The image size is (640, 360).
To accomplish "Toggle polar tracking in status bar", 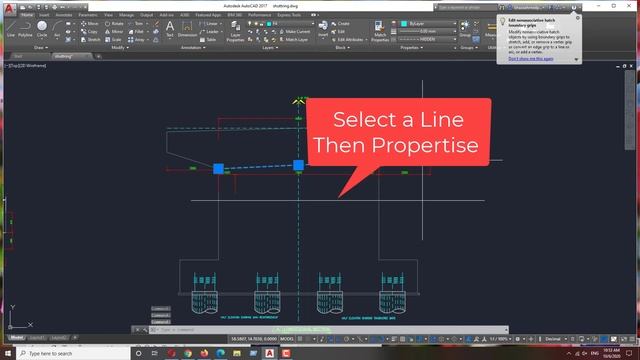I will pos(347,339).
